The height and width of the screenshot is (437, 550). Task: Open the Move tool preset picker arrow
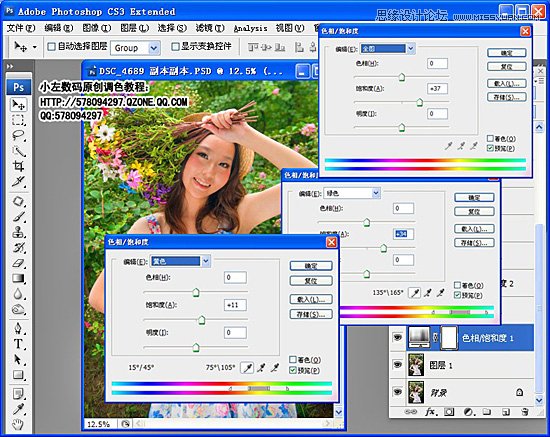click(35, 47)
